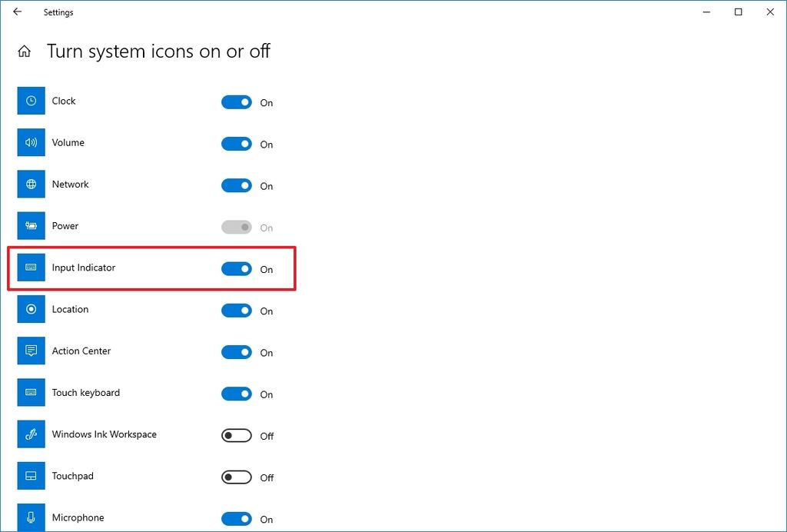Click the Touch keyboard icon
This screenshot has height=532, width=787.
[31, 392]
